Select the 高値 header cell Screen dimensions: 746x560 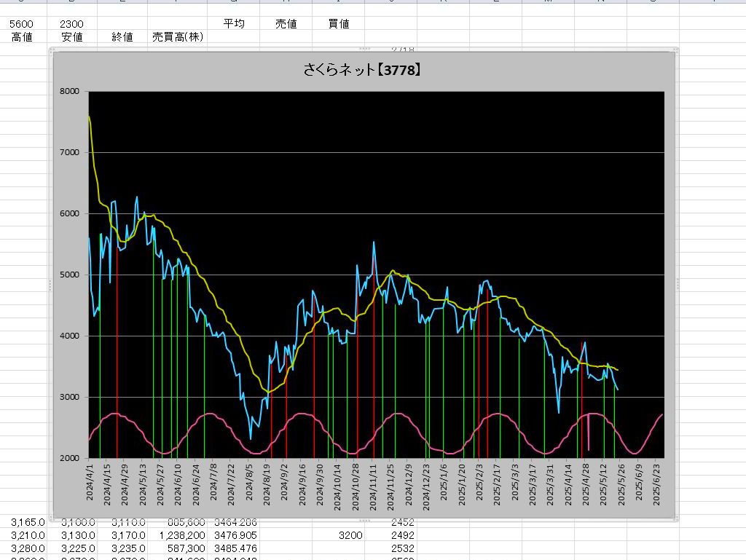(22, 37)
